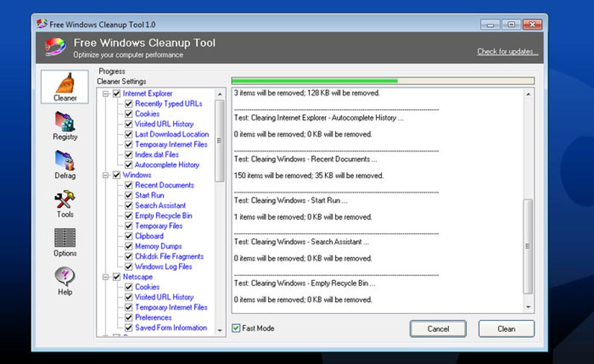
Task: Toggle Clipboard checkbox
Action: 129,236
